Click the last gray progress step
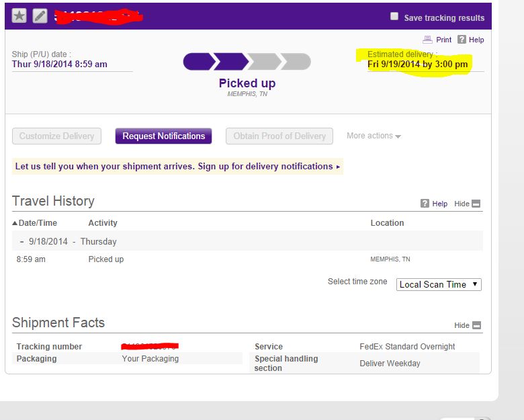Viewport: 524px width, 420px height. (296, 62)
